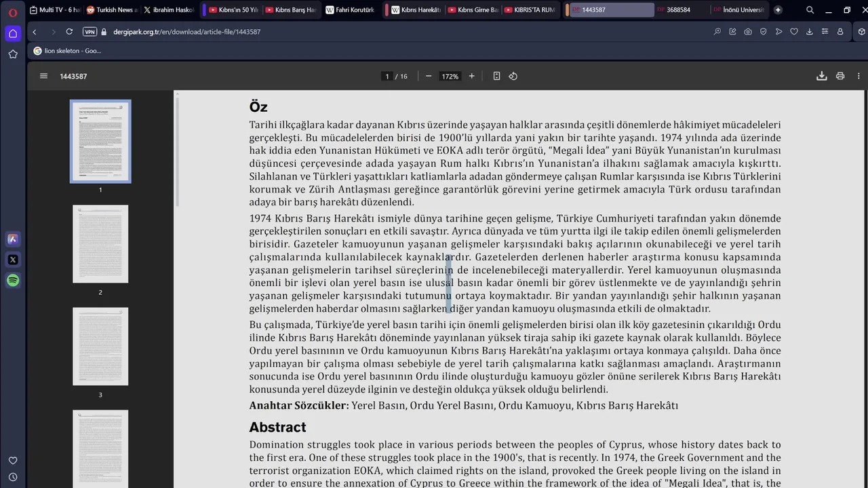Switch to the ibrahim Haskol X tab

tap(169, 10)
